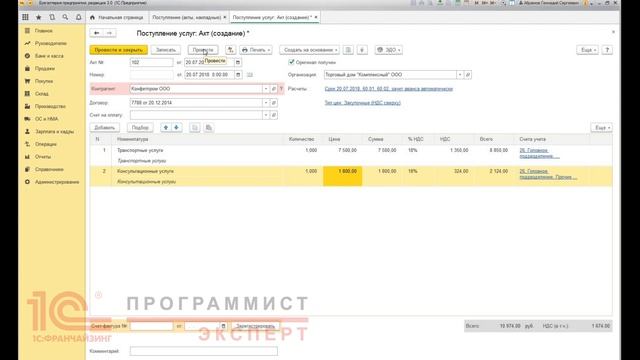Go back with left arrow
640x360 pixels.
tap(96, 33)
